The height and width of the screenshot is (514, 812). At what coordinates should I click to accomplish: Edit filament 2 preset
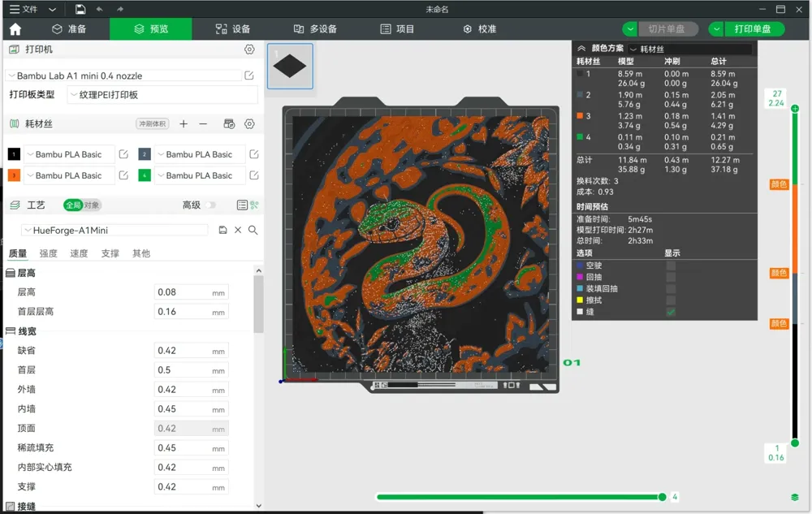[x=253, y=154]
